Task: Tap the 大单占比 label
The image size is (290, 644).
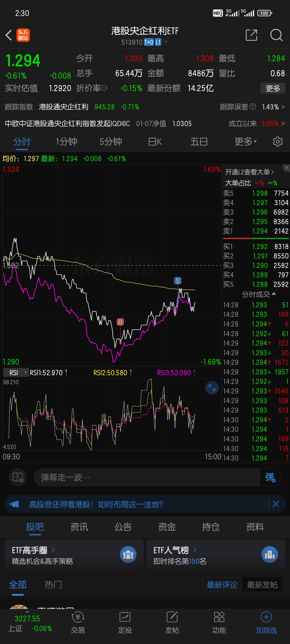Action: click(238, 183)
